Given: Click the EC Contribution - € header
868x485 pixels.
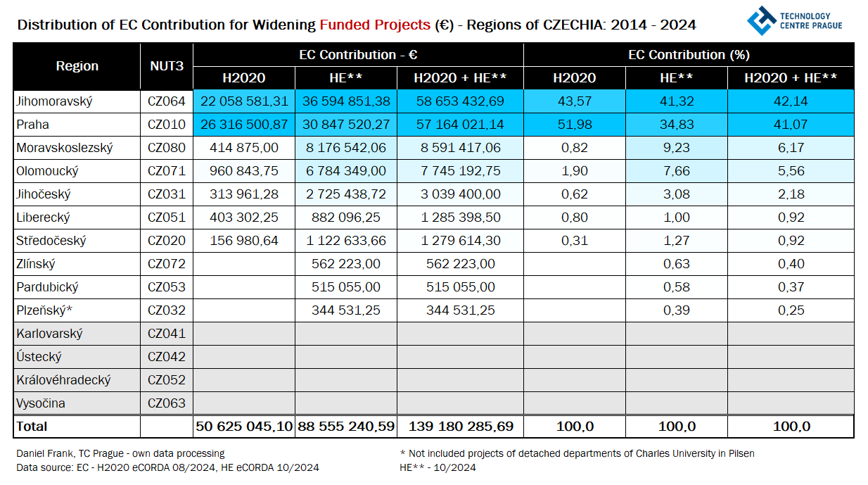Looking at the screenshot, I should pyautogui.click(x=358, y=55).
